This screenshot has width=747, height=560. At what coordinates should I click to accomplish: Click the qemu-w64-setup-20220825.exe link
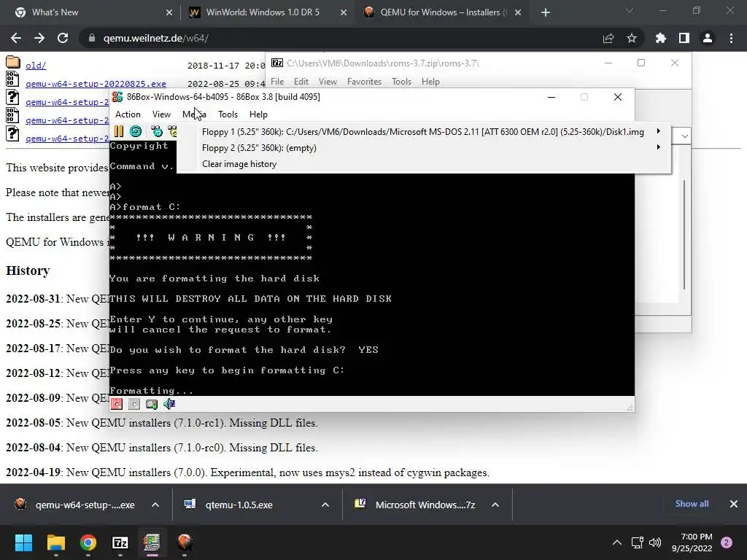click(96, 84)
